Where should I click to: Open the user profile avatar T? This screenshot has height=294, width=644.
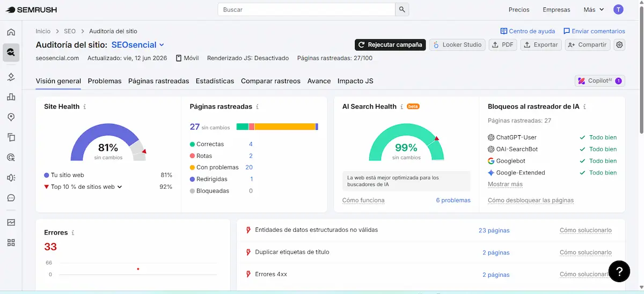point(618,10)
